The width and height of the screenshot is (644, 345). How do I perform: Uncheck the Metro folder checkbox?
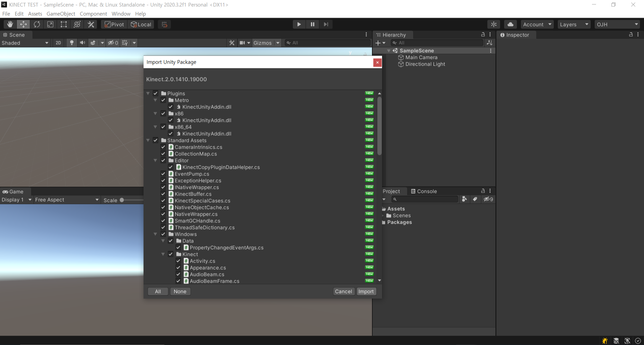pos(163,100)
